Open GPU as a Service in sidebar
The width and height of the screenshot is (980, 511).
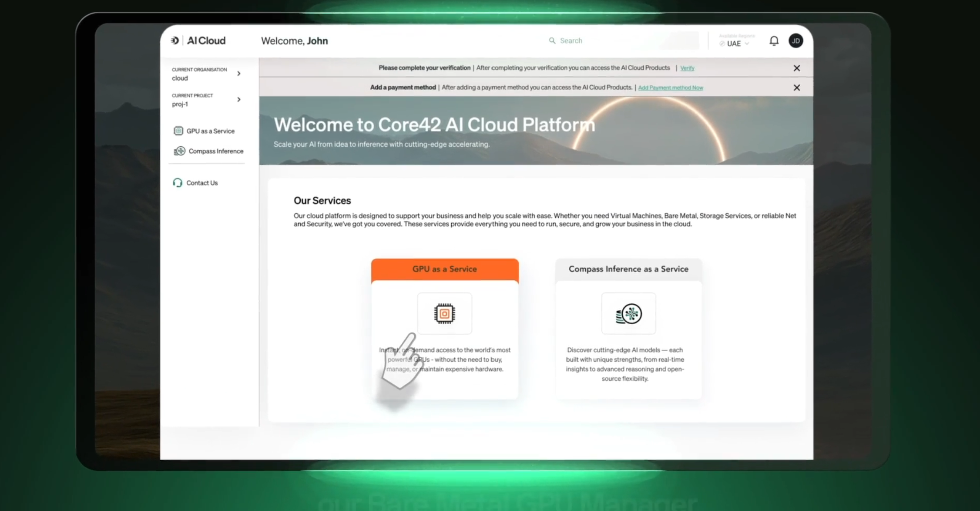click(204, 131)
